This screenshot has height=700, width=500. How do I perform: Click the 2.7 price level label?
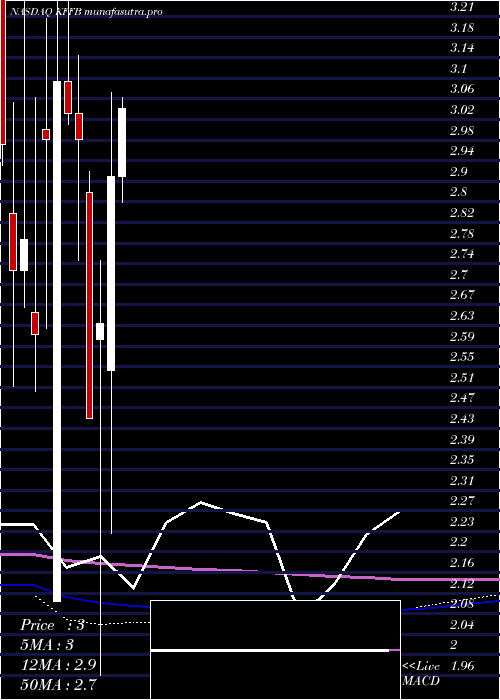459,275
